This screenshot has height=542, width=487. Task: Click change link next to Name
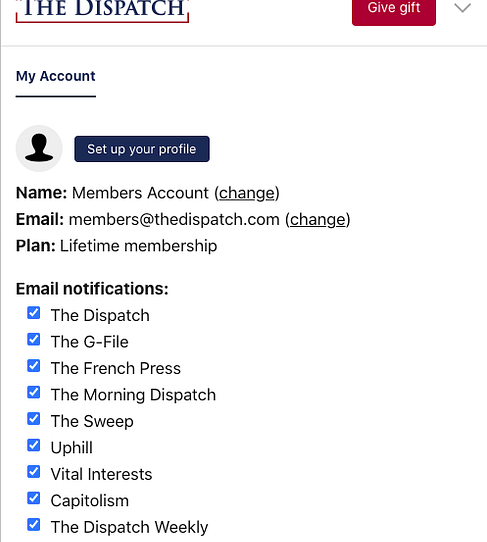247,193
